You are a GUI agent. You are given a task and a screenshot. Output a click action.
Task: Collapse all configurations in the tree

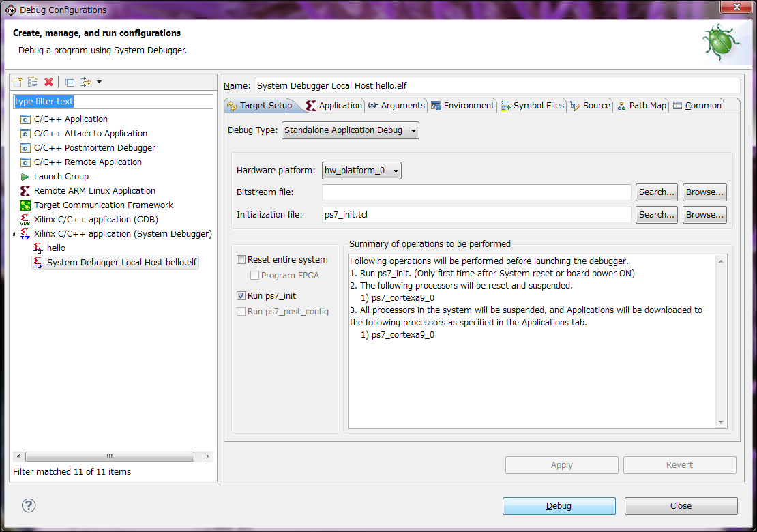pos(70,82)
